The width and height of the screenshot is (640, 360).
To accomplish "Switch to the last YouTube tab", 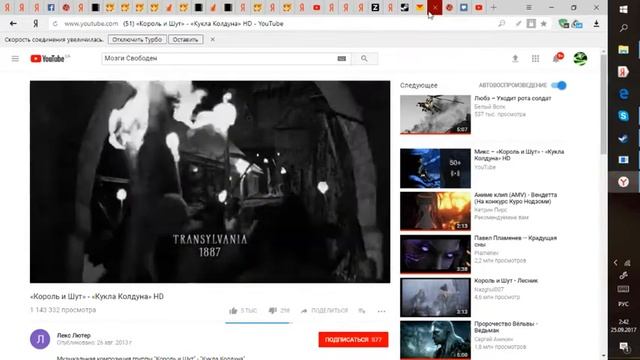I will click(479, 7).
